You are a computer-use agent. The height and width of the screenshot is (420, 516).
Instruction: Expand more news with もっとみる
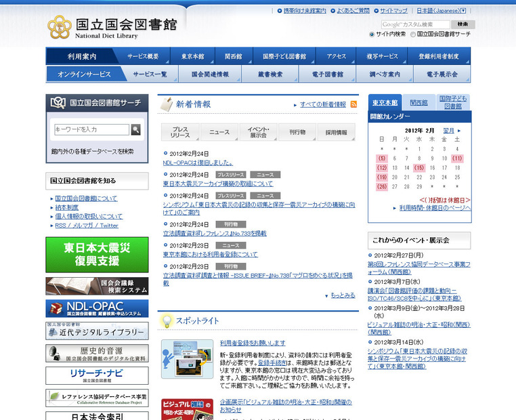tap(341, 295)
